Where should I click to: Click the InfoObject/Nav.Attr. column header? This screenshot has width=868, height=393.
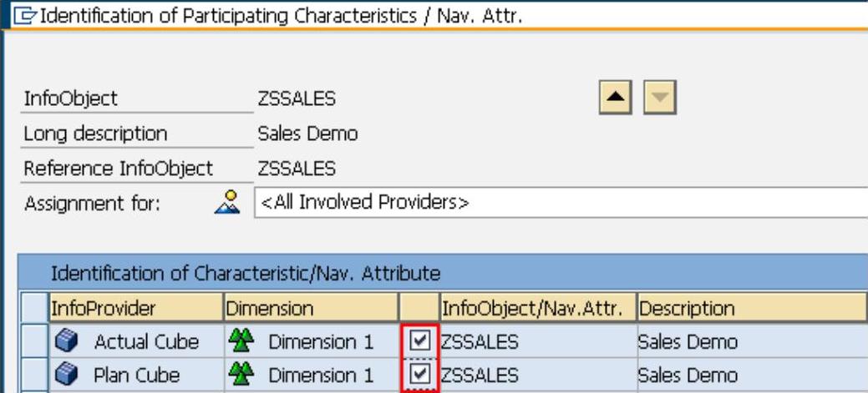(x=536, y=308)
